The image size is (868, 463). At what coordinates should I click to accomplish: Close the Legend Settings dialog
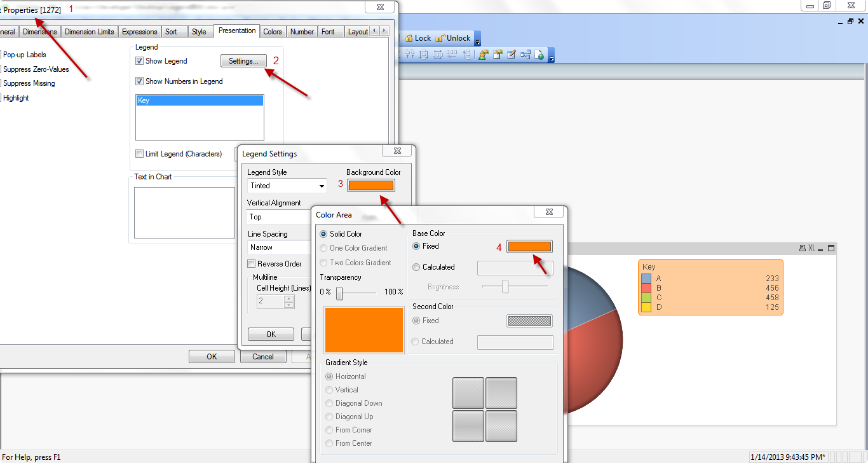click(397, 151)
